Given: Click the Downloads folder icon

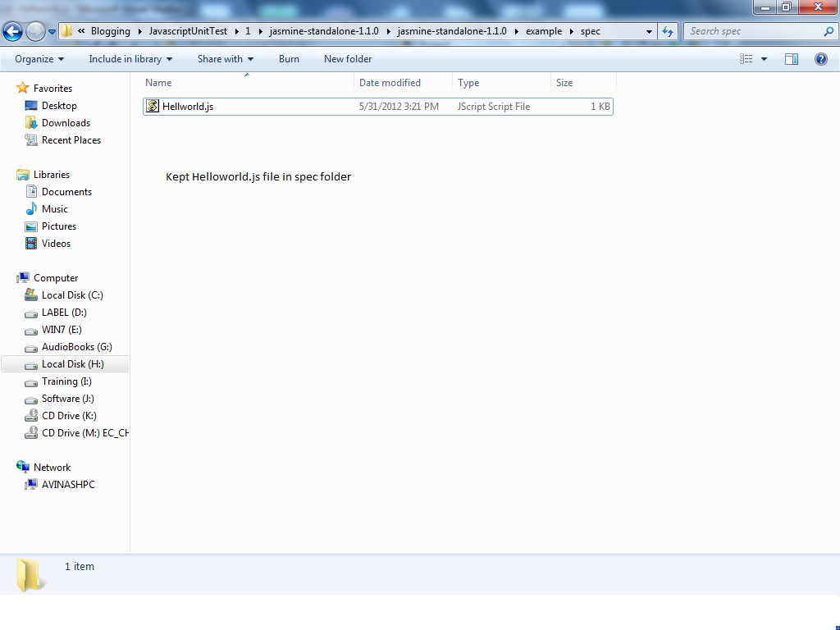Looking at the screenshot, I should 31,123.
